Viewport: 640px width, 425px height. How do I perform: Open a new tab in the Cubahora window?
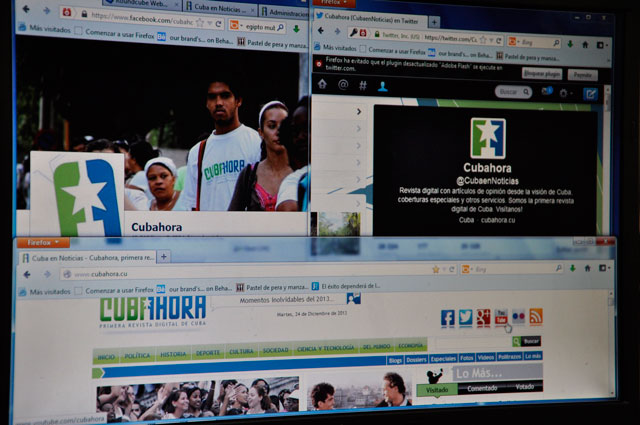click(x=165, y=257)
